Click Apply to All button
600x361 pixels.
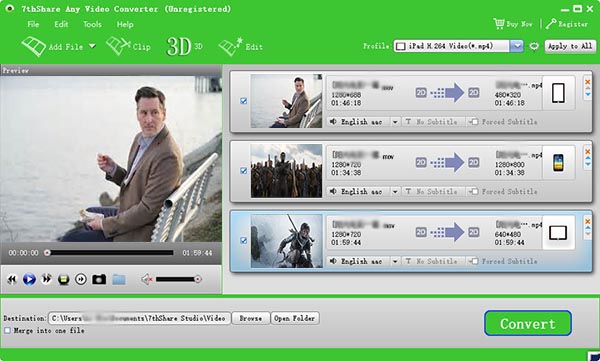tap(570, 46)
